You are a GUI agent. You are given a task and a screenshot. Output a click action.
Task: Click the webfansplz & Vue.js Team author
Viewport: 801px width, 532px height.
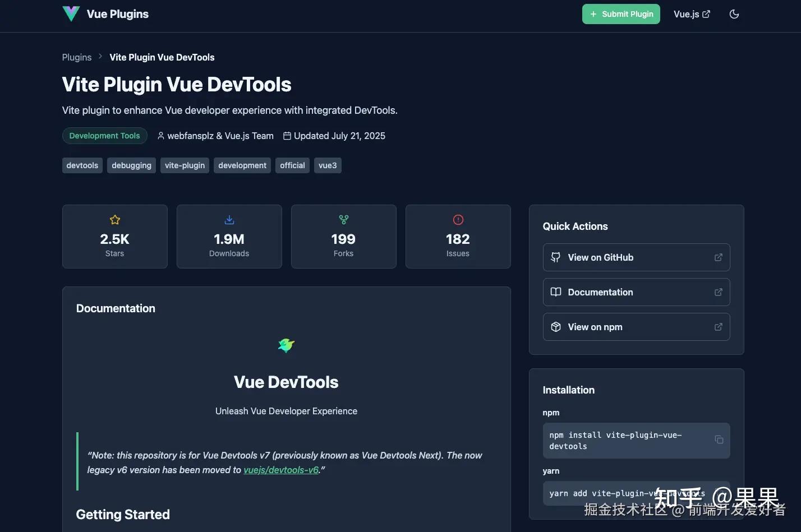coord(220,136)
